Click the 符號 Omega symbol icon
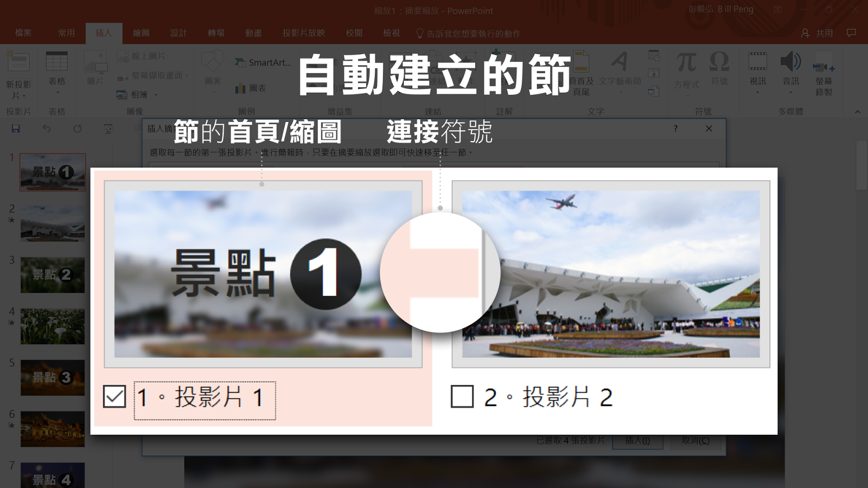Screen dimensions: 868x488 point(719,62)
